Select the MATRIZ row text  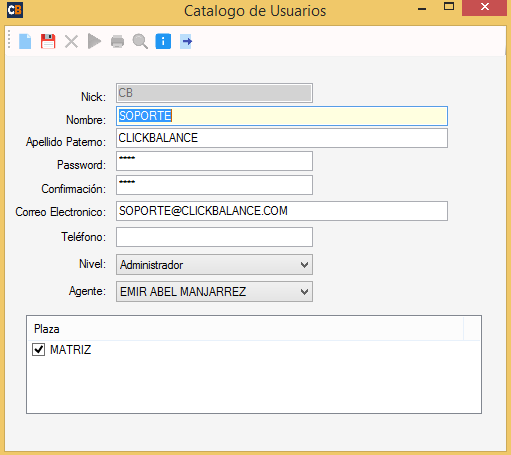click(70, 350)
